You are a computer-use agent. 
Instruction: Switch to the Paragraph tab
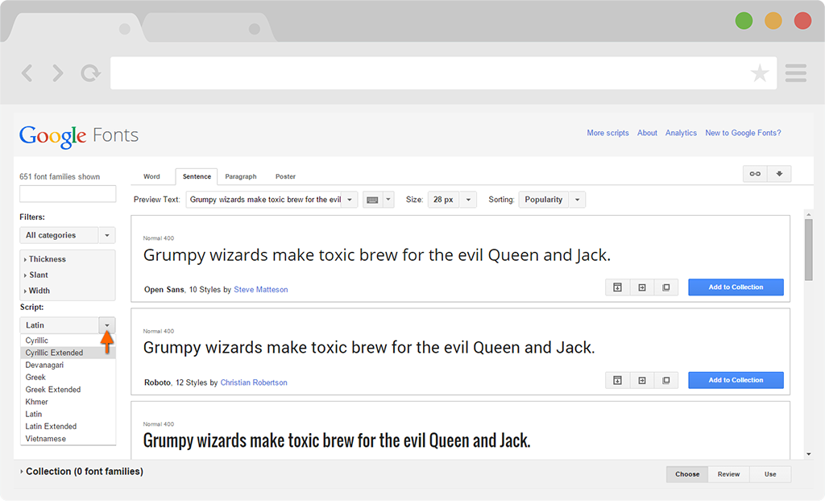click(x=241, y=176)
